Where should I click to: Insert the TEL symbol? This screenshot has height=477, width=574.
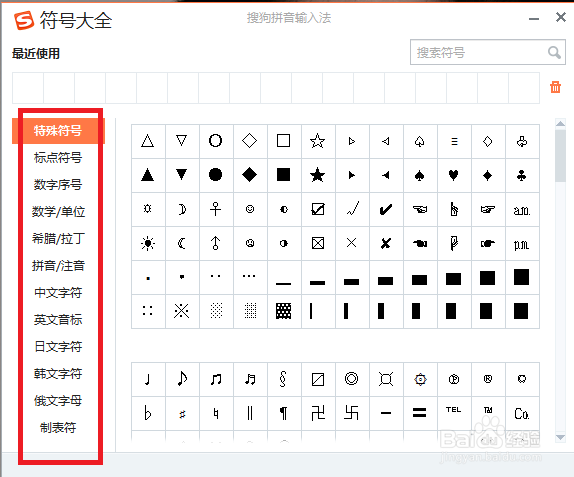click(454, 413)
